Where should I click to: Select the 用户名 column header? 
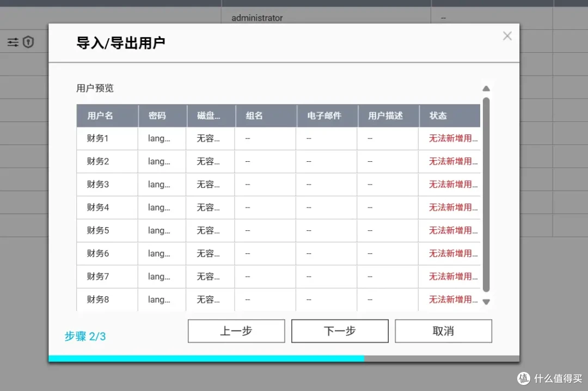(107, 115)
